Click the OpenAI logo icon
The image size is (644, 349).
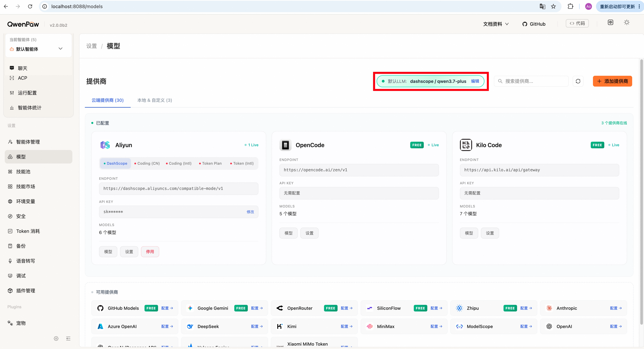tap(549, 327)
